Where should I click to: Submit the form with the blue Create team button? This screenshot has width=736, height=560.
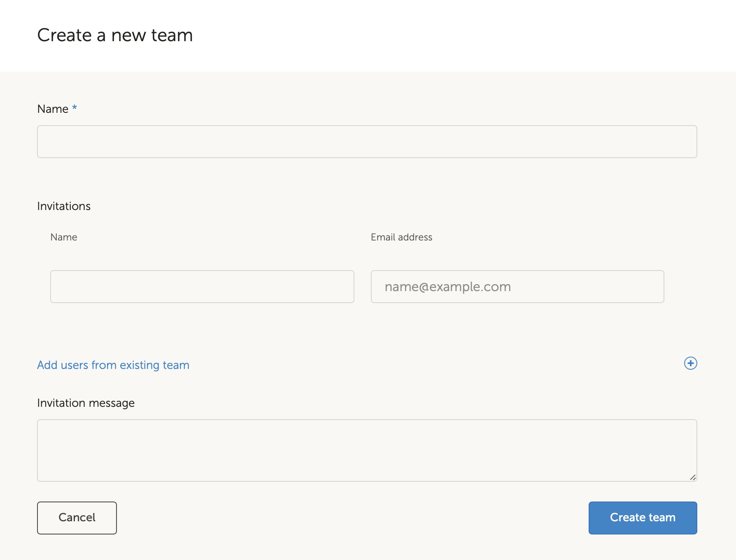[642, 518]
